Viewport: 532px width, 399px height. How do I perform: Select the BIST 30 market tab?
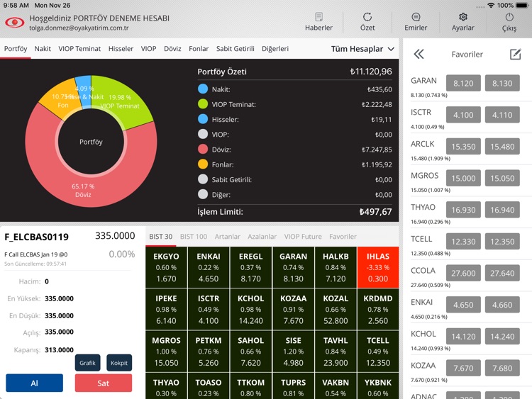pyautogui.click(x=161, y=237)
